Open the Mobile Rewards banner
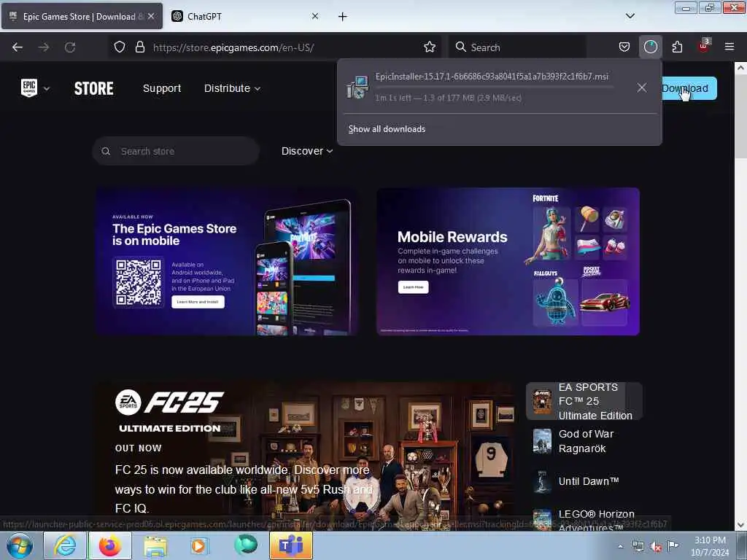Image resolution: width=747 pixels, height=560 pixels. click(x=508, y=262)
